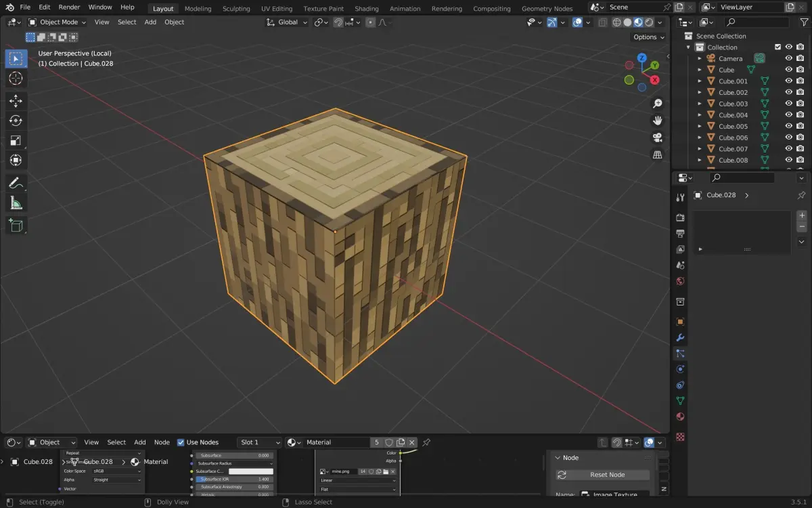Switch to the UV Editing workspace tab

277,9
